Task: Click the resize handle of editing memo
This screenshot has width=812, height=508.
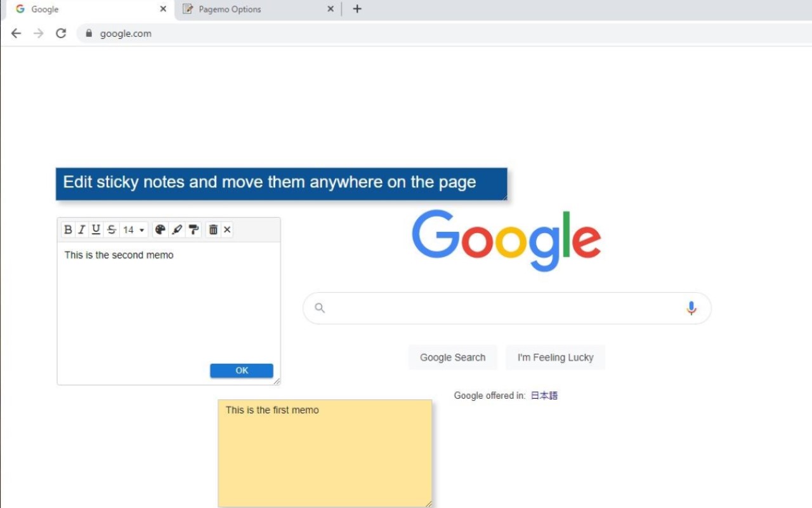Action: pos(277,381)
